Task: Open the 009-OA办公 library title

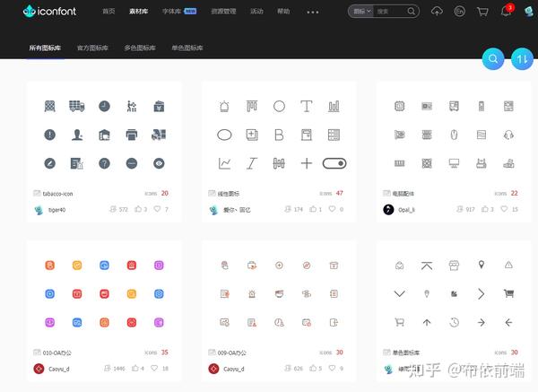Action: [232, 353]
